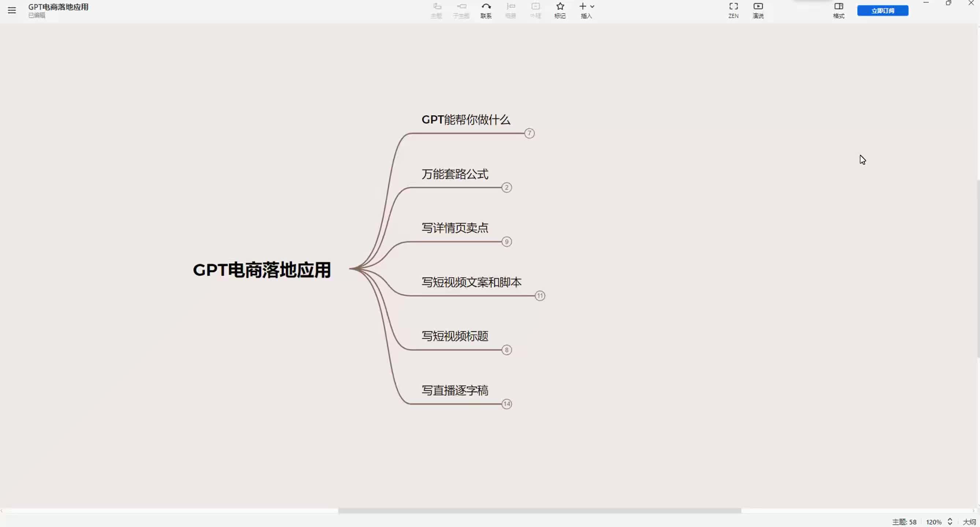Enter ZEN fullscreen mode
Viewport: 980px width, 527px height.
[x=734, y=10]
